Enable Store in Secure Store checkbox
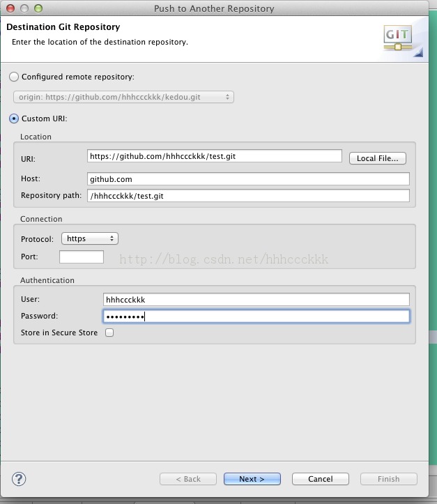This screenshot has height=504, width=437. [x=109, y=333]
